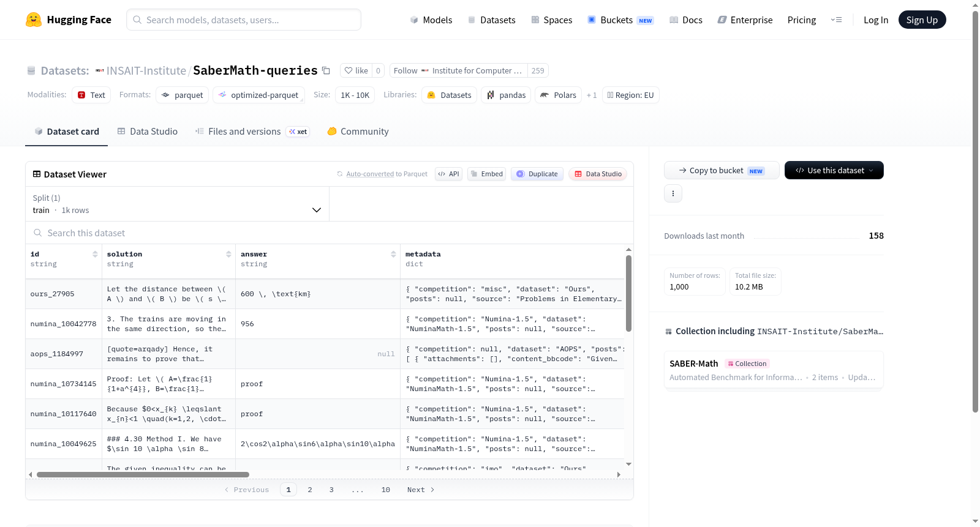Viewport: 980px width, 527px height.
Task: Click the page's vertical scrollbar
Action: tap(976, 212)
